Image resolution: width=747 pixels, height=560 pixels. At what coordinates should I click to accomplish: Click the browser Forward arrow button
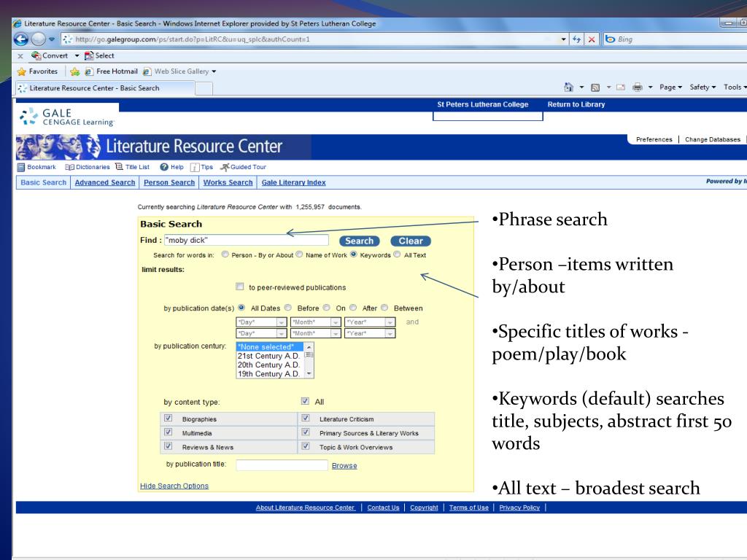coord(38,39)
